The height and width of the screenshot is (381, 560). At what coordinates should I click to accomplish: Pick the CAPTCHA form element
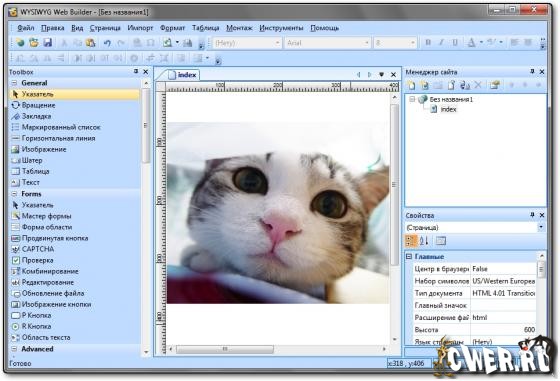[38, 249]
